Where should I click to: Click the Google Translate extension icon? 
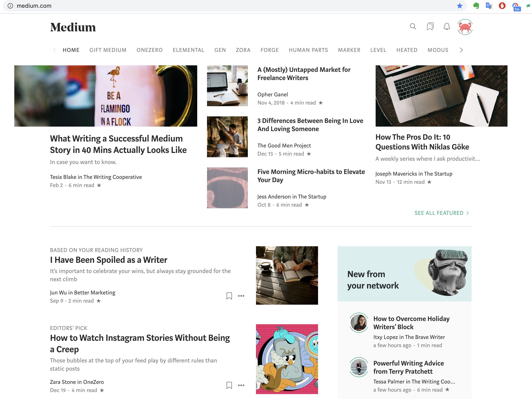coord(489,6)
